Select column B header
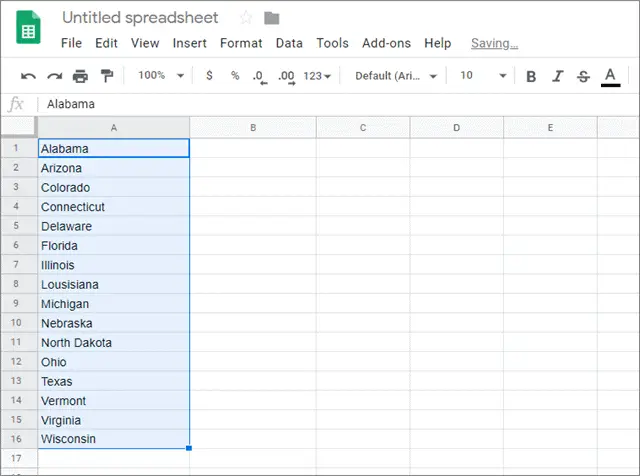This screenshot has width=640, height=476. coord(253,127)
